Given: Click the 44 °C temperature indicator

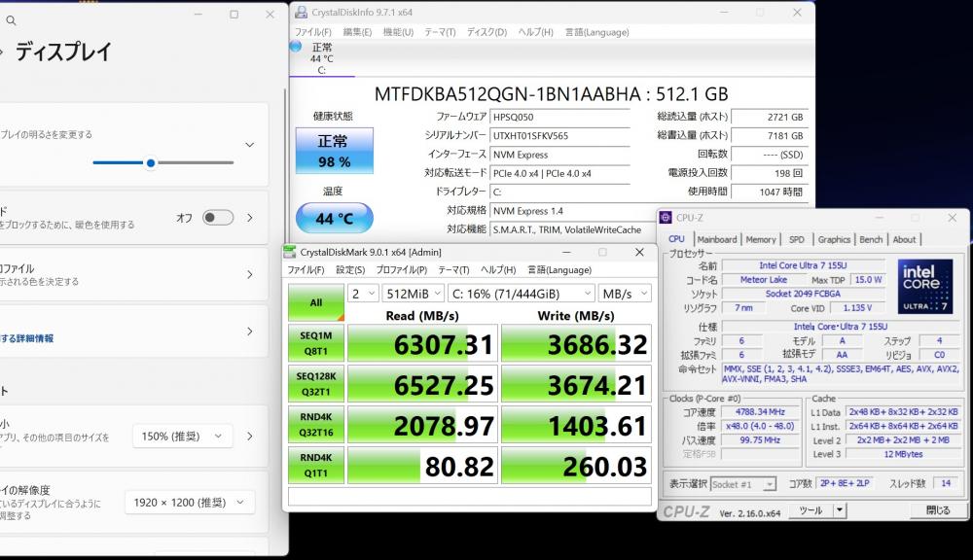Looking at the screenshot, I should 335,219.
